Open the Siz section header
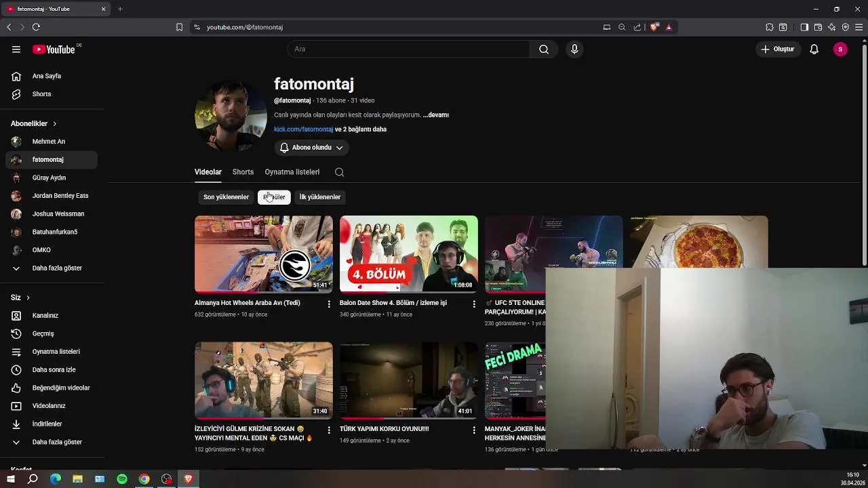The height and width of the screenshot is (488, 868). tap(20, 298)
